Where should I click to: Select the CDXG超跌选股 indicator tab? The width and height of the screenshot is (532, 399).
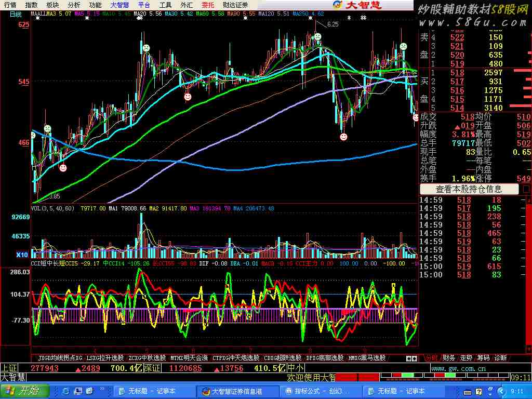click(x=283, y=357)
